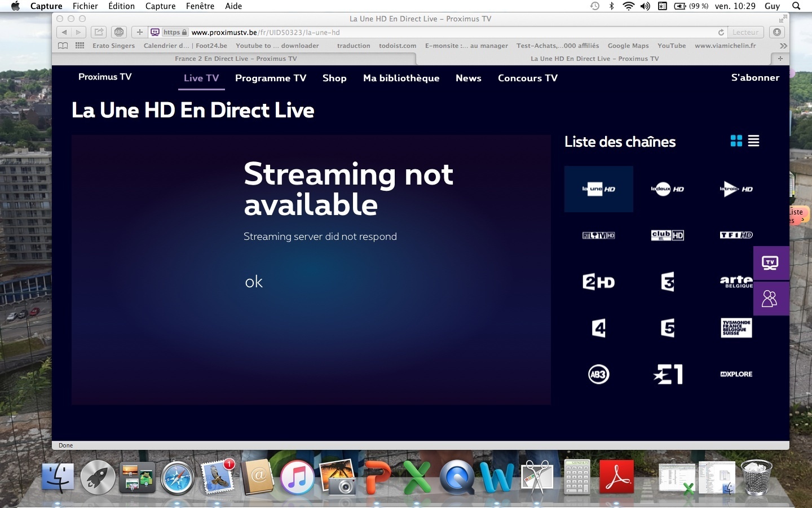Open the Aide menu
This screenshot has width=812, height=508.
pyautogui.click(x=233, y=6)
